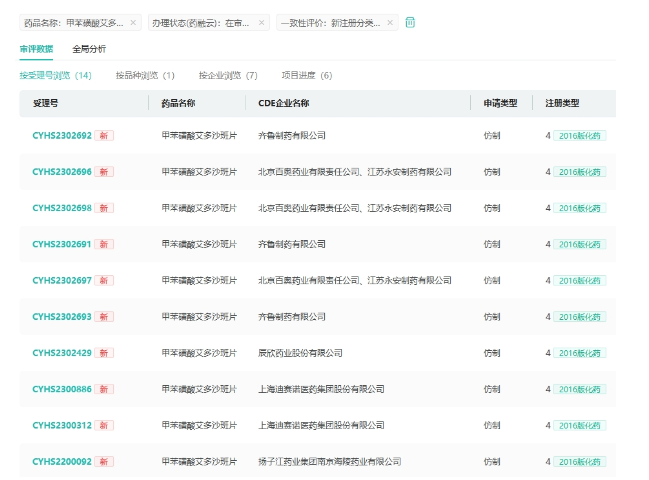Click the CDE企业名称 column header
This screenshot has width=649, height=480.
pyautogui.click(x=284, y=103)
